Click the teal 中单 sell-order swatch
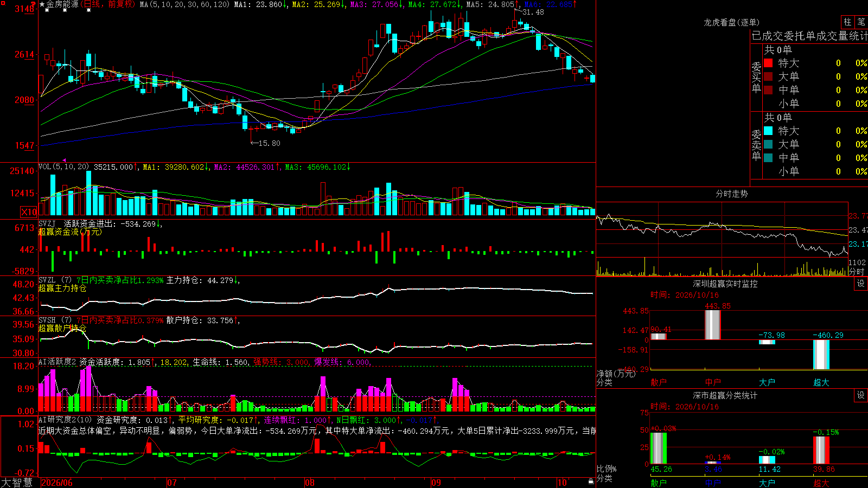868x488 pixels. (768, 158)
